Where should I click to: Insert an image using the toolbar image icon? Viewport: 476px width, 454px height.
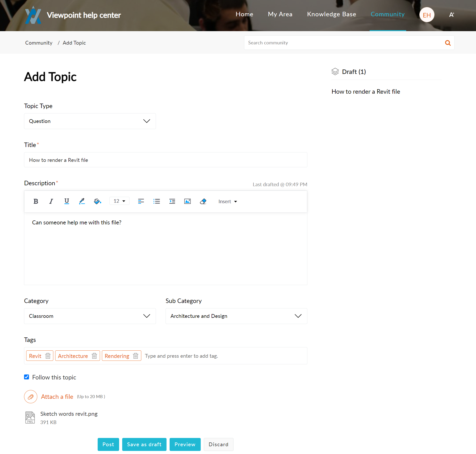pos(188,201)
